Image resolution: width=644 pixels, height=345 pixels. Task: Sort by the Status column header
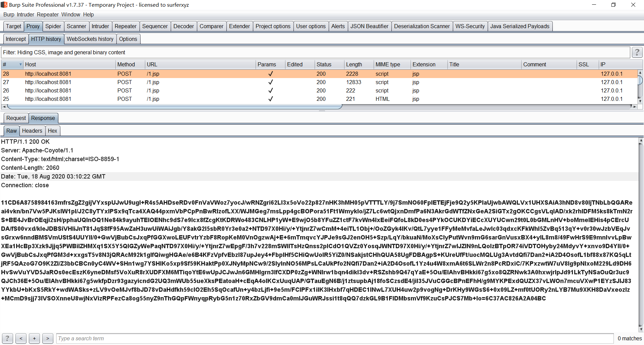pyautogui.click(x=330, y=64)
